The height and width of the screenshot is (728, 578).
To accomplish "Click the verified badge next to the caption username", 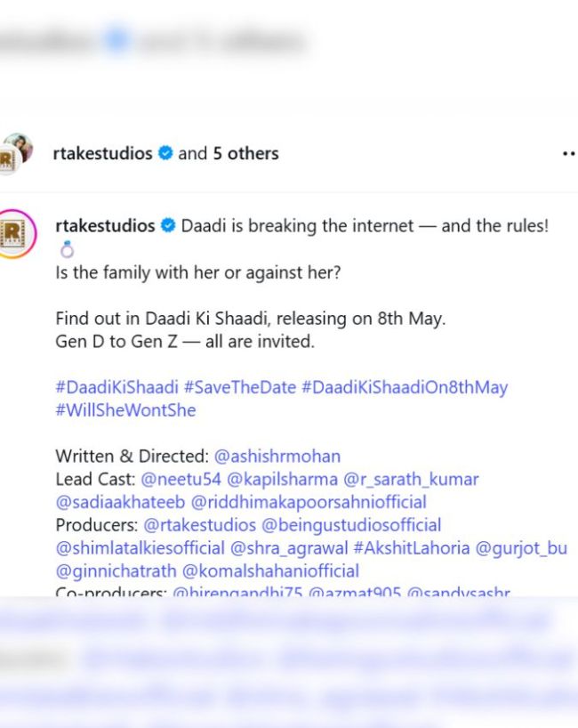I will click(x=168, y=226).
